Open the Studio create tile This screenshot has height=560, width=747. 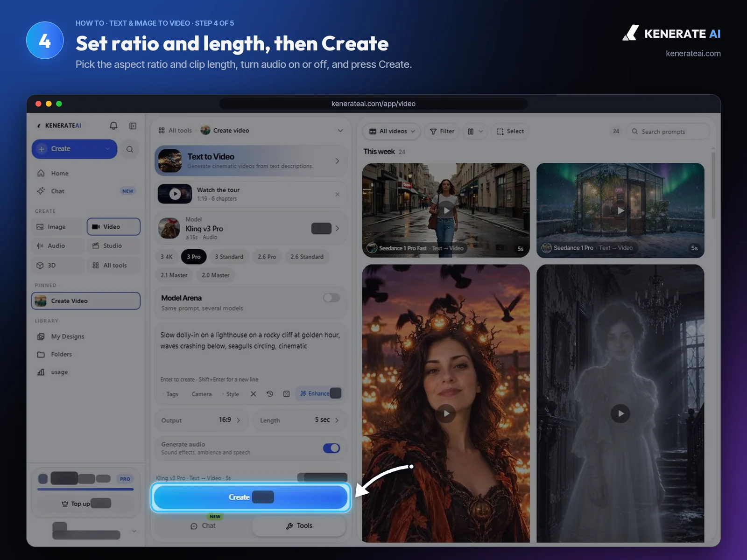click(x=113, y=246)
